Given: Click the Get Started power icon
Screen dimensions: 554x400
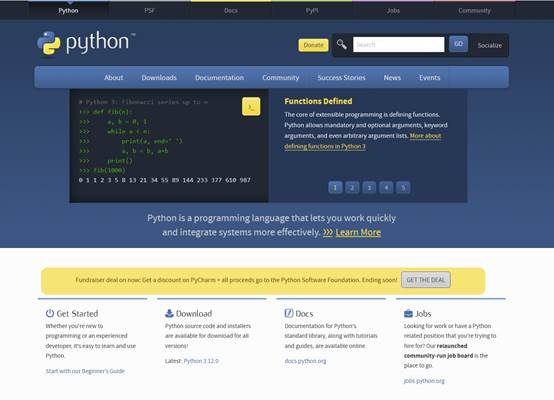Looking at the screenshot, I should click(x=50, y=313).
